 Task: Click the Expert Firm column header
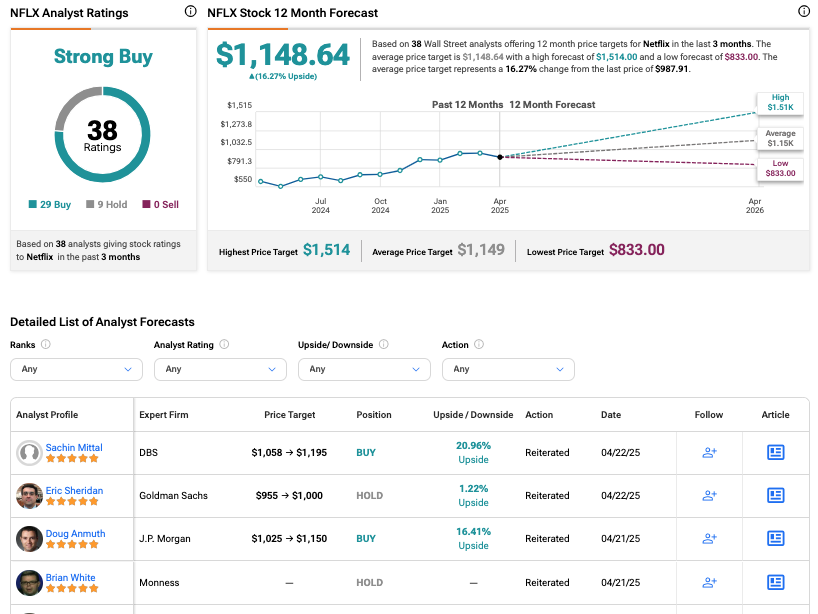click(x=164, y=415)
